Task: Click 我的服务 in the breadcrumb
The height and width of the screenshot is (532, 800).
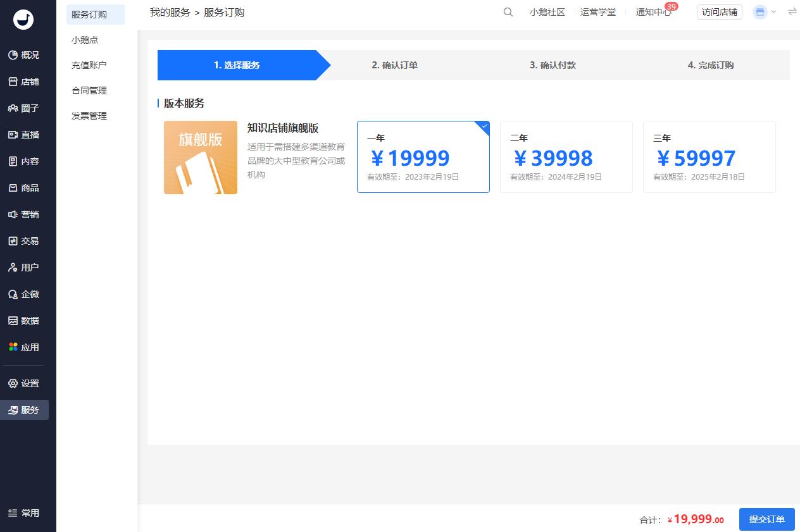Action: pos(170,12)
